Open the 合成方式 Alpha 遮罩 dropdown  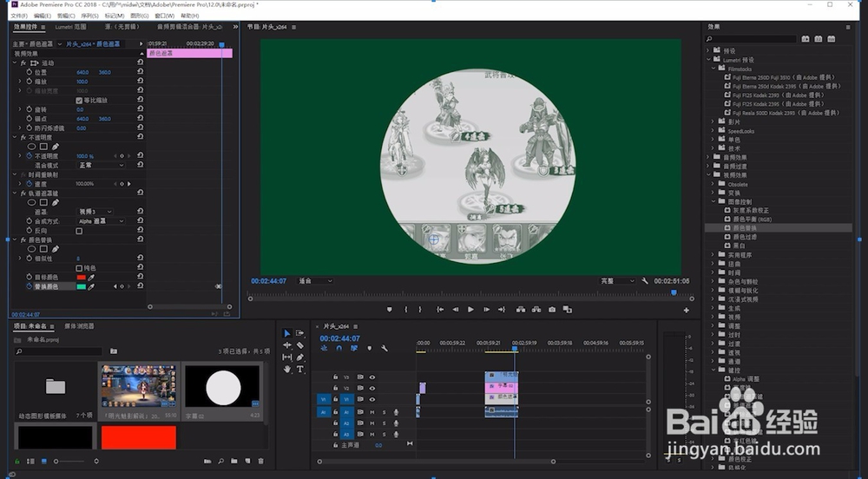101,221
